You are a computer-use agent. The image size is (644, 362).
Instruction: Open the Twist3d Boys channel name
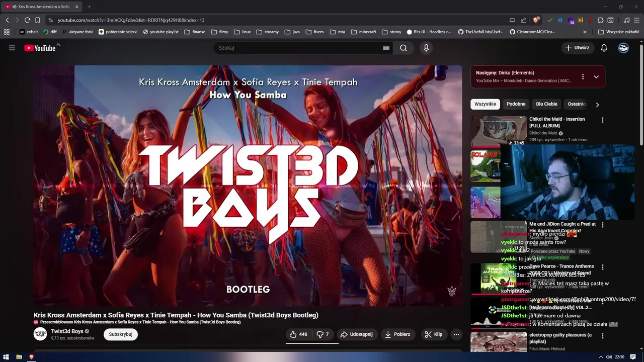click(67, 331)
